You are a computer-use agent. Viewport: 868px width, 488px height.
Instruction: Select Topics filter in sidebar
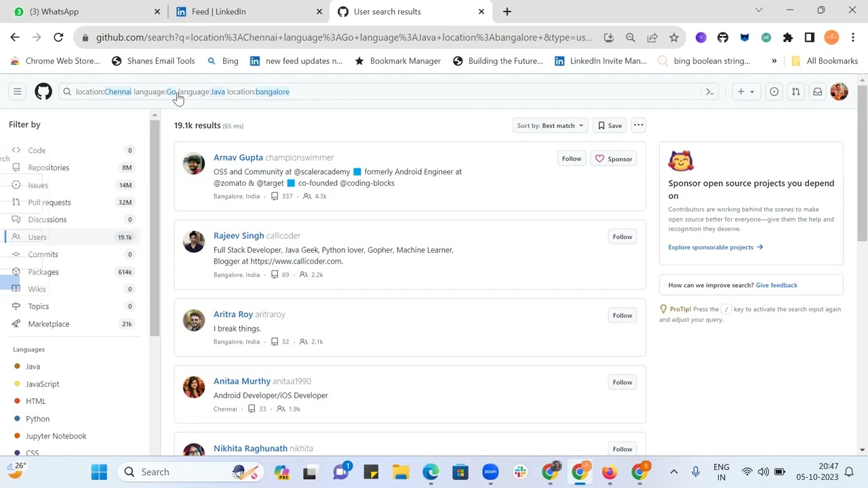tap(73, 306)
